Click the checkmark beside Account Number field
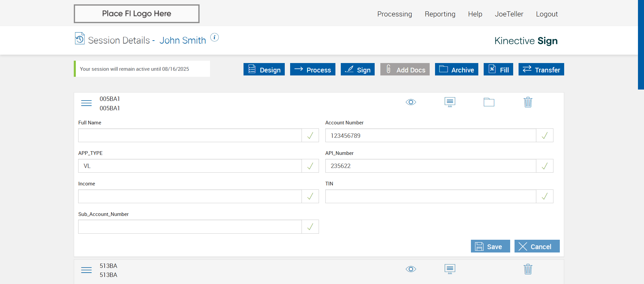 544,135
